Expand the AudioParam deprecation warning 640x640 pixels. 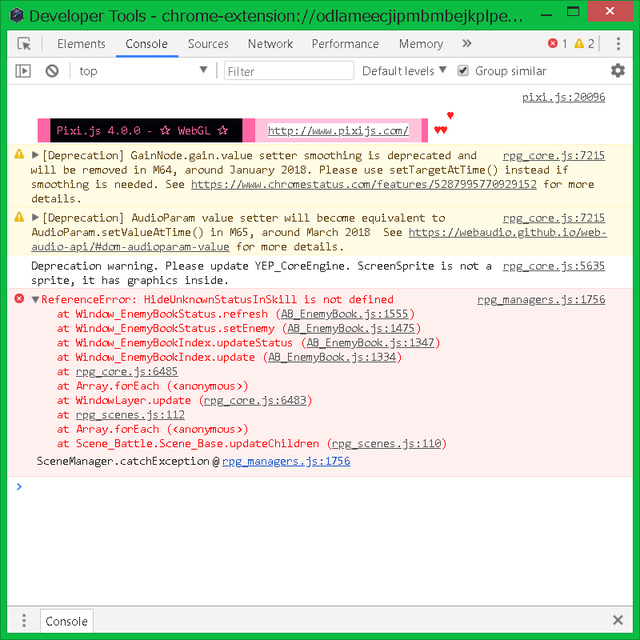coord(35,218)
